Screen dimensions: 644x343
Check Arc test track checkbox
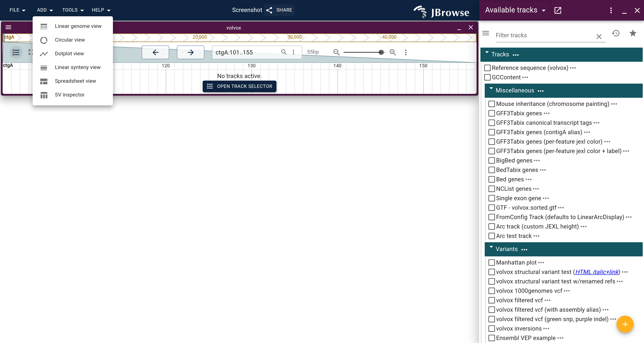point(492,236)
